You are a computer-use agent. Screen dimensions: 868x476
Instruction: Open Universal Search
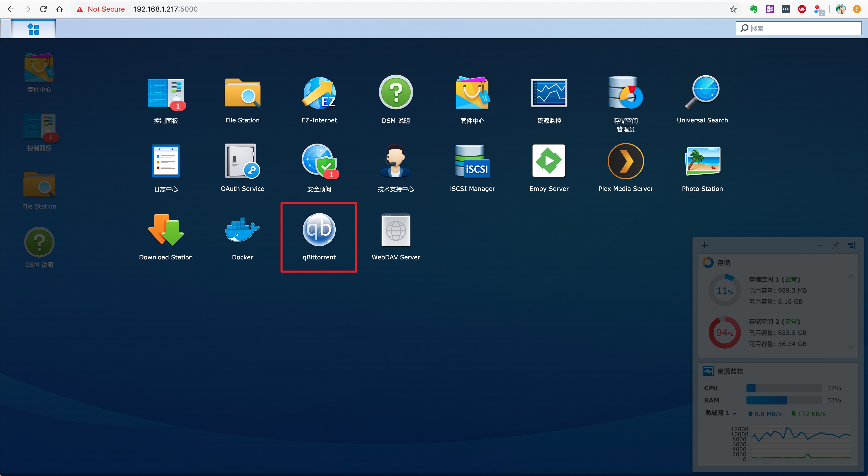click(x=702, y=93)
